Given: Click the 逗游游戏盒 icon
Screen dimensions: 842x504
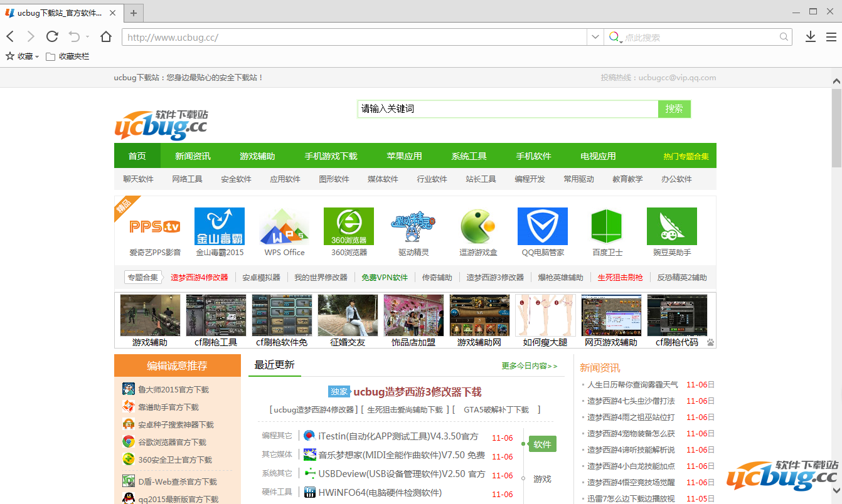Looking at the screenshot, I should (477, 226).
